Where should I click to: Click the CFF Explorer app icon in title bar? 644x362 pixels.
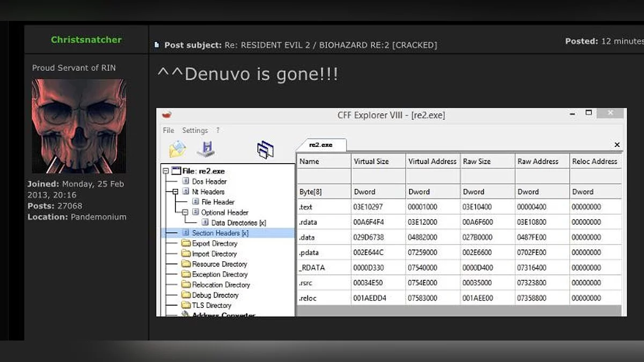(166, 115)
